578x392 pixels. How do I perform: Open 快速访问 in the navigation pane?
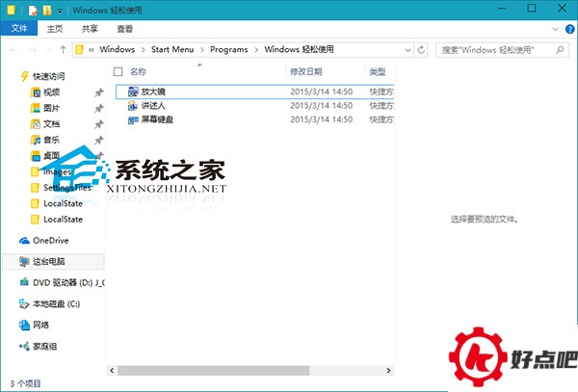click(x=49, y=76)
